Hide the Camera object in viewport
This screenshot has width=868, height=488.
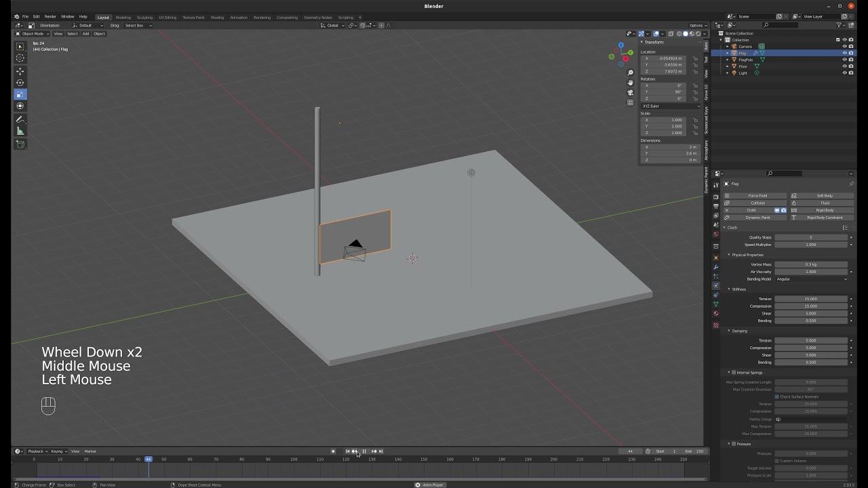pyautogui.click(x=845, y=46)
